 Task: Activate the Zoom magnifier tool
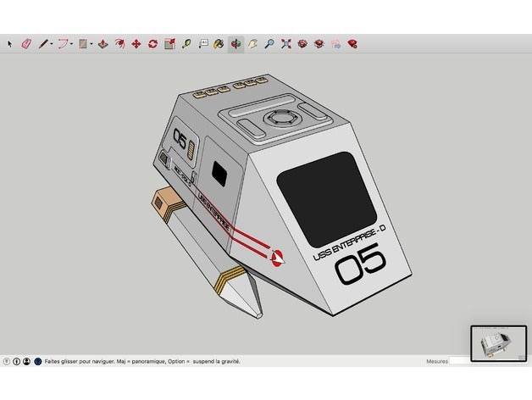point(269,44)
